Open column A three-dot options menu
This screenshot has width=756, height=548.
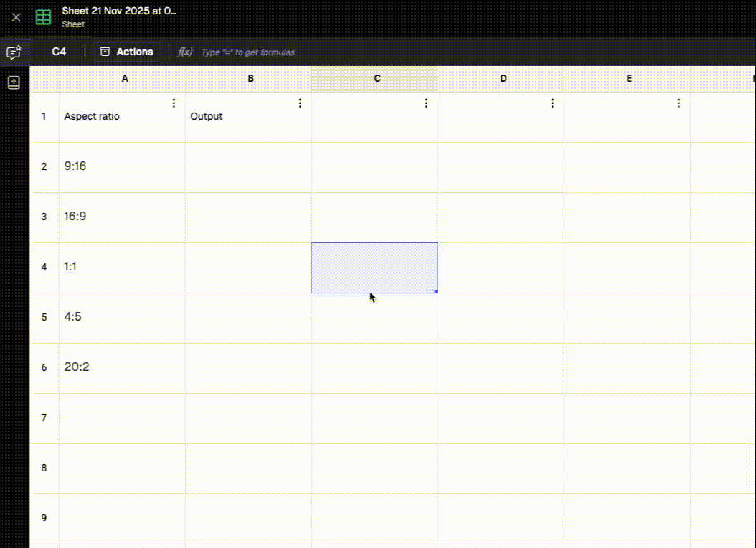pos(174,103)
